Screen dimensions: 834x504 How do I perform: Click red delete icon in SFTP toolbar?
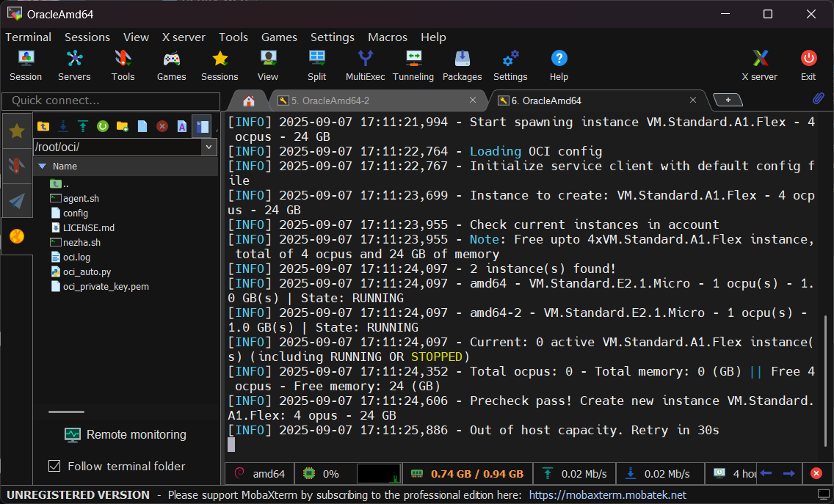pos(162,126)
